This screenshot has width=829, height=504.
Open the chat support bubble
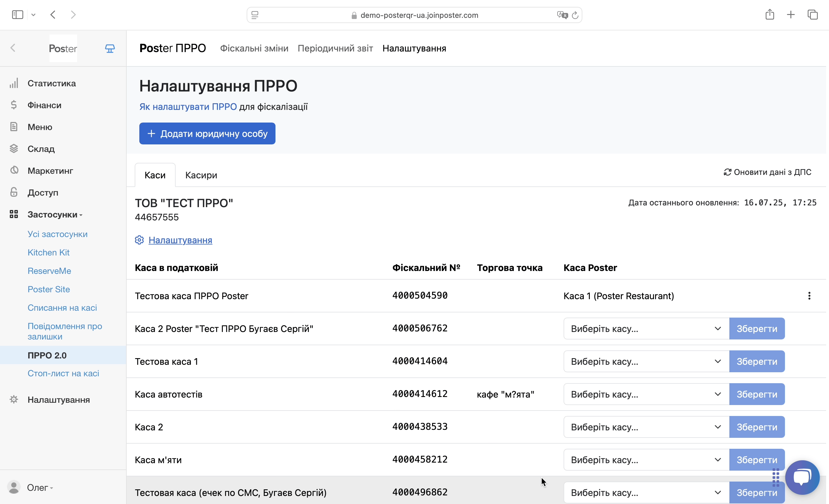click(x=803, y=478)
